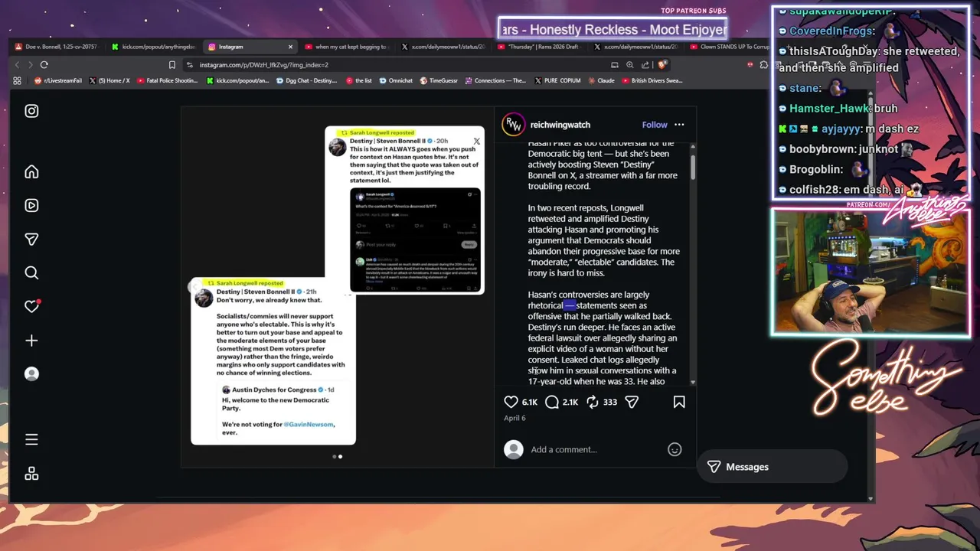Open Instagram direct messages sidebar icon

(31, 240)
